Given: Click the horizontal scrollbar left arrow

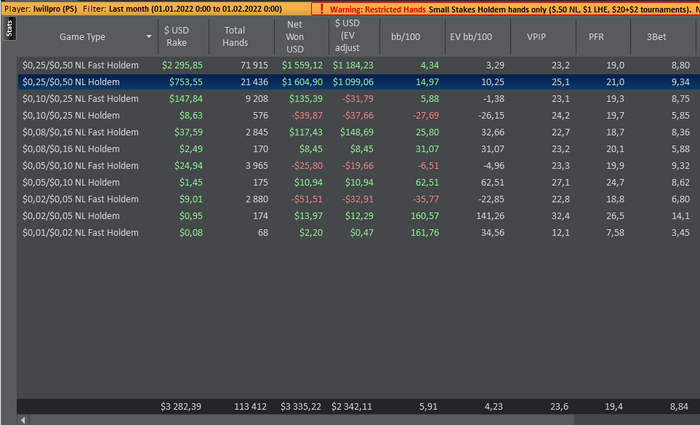Looking at the screenshot, I should coord(23,420).
